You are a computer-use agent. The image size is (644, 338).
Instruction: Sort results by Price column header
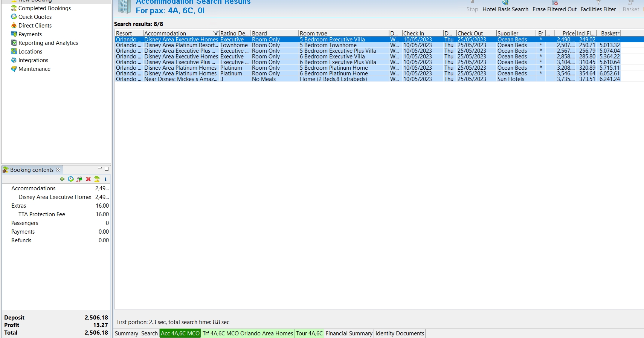tap(565, 33)
